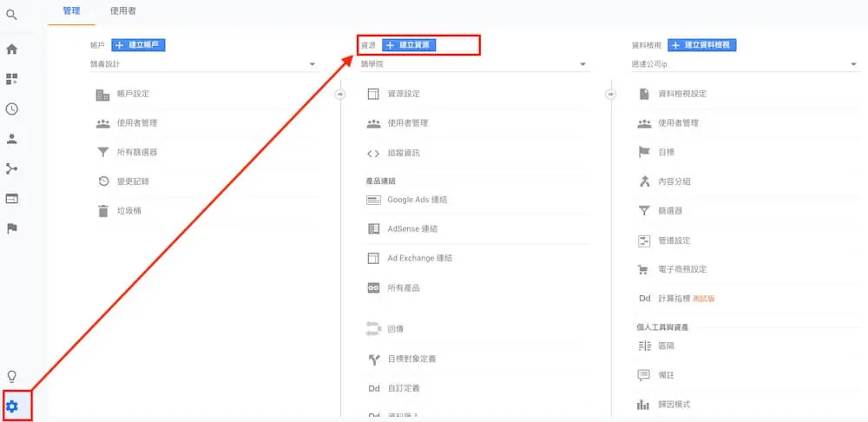Open the account selector dropdown
Viewport: 868px width, 422px height.
(204, 64)
